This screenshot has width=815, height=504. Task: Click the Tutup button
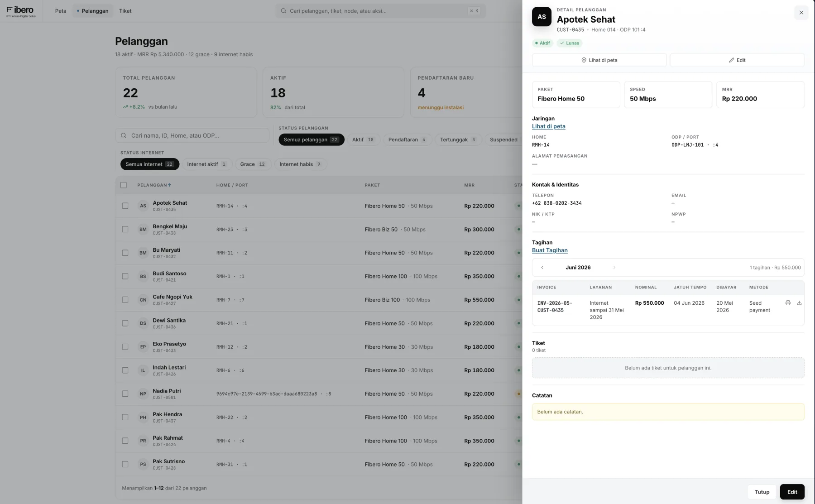[x=762, y=492]
